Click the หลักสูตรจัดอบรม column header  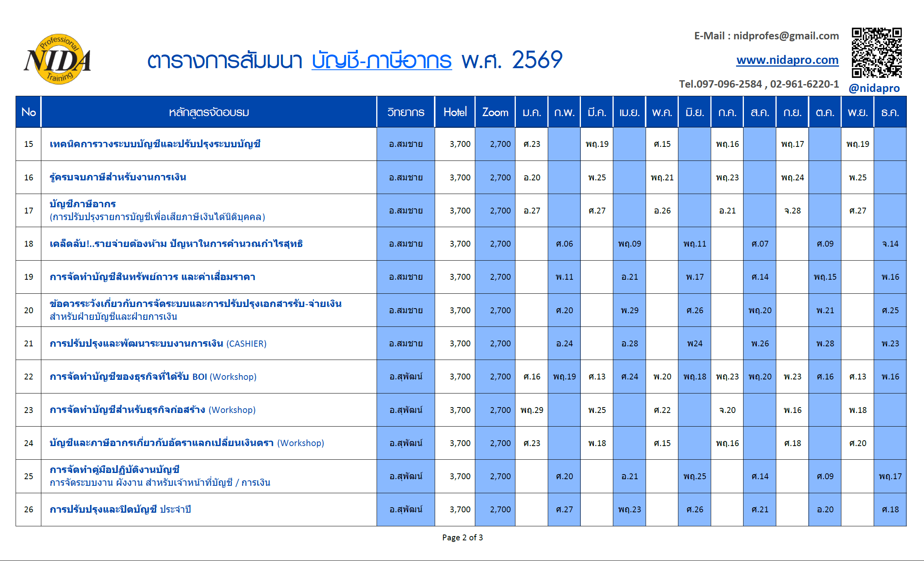[x=209, y=112]
